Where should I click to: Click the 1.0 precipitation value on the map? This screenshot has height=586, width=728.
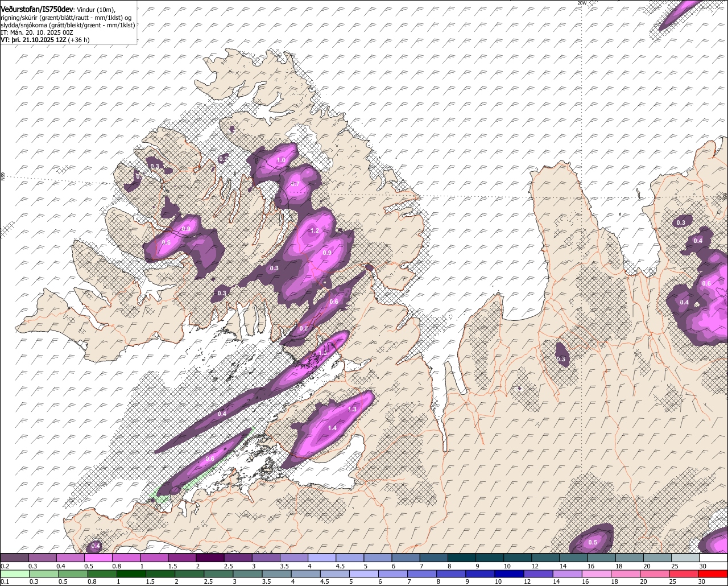[281, 160]
